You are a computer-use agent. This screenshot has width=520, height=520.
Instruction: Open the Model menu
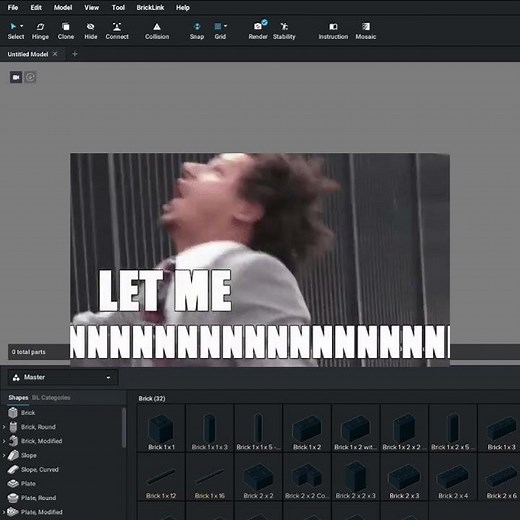tap(63, 7)
